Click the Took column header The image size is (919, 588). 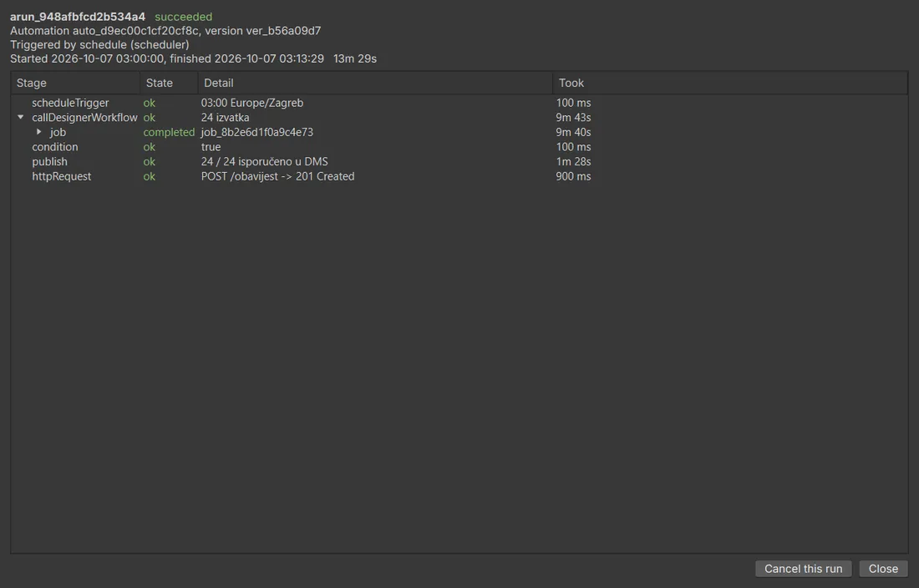click(x=730, y=84)
